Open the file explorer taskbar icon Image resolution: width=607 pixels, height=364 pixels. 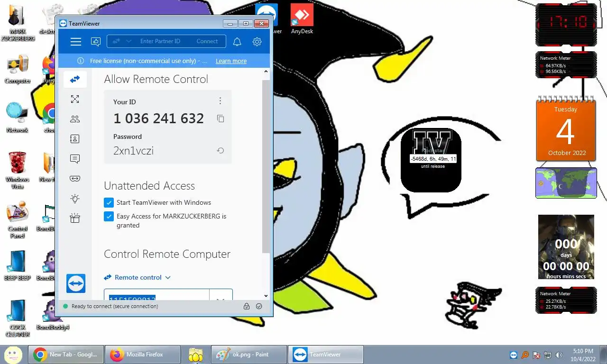coord(195,355)
